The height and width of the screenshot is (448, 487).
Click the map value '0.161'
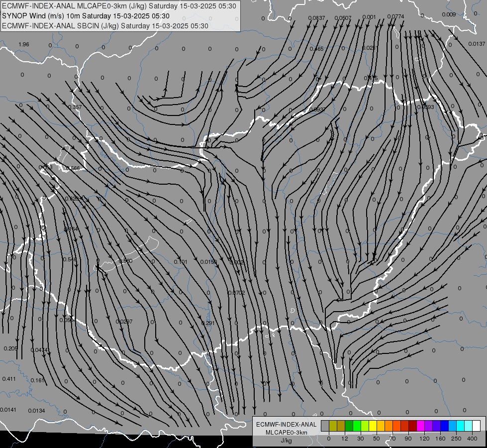(x=37, y=380)
